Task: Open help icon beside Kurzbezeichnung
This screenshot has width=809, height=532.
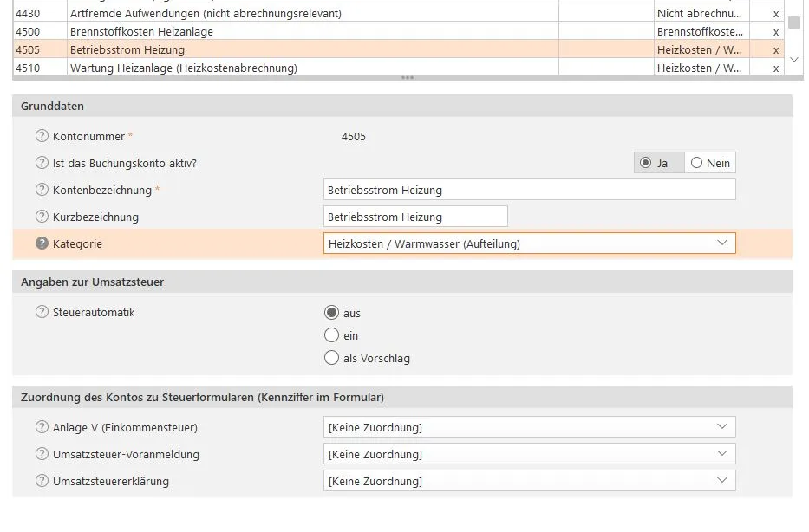Action: click(x=42, y=217)
